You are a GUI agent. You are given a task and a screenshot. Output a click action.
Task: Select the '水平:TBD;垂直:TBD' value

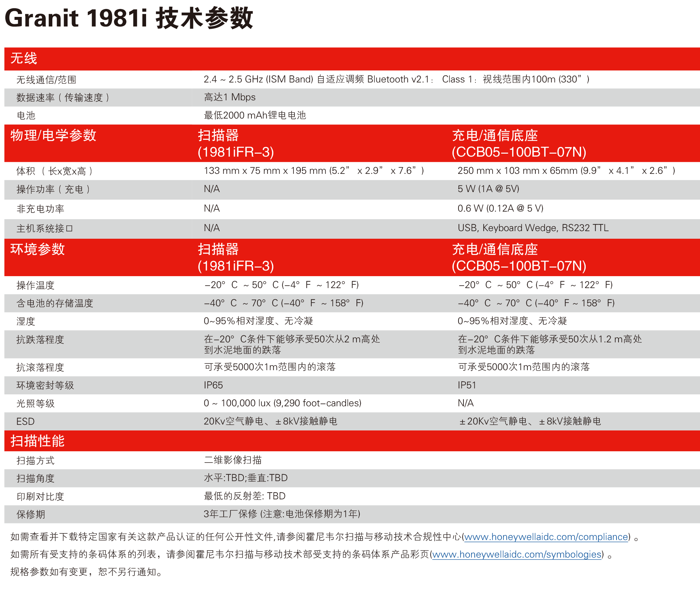click(245, 478)
